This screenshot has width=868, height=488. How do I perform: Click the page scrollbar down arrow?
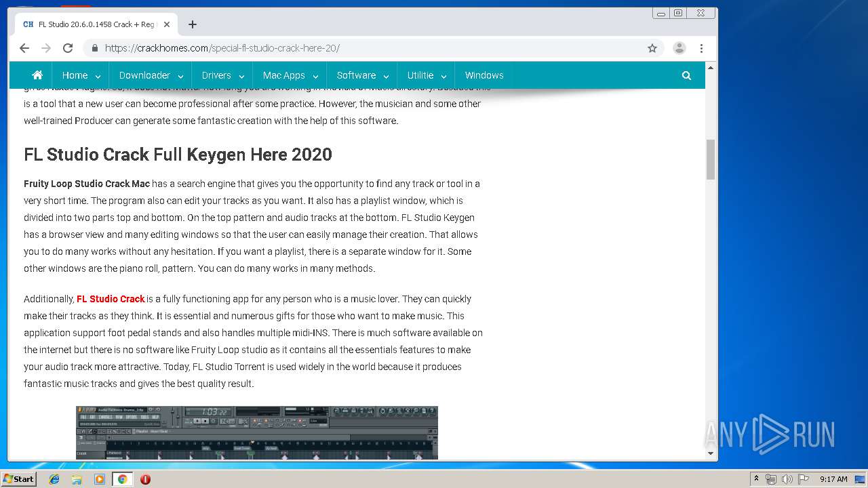pos(711,453)
